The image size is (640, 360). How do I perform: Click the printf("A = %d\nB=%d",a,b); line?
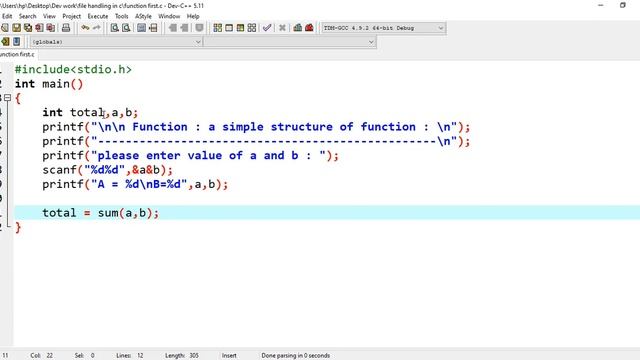135,184
